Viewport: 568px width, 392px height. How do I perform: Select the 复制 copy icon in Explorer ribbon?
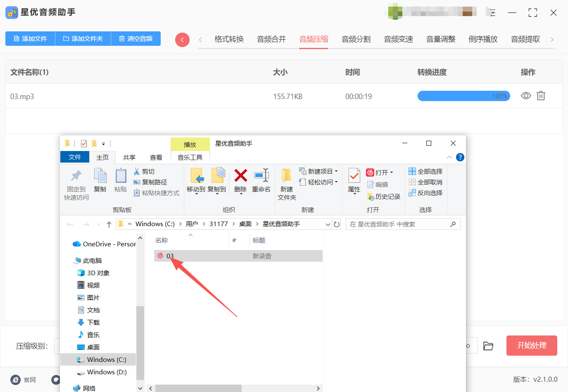tap(100, 178)
